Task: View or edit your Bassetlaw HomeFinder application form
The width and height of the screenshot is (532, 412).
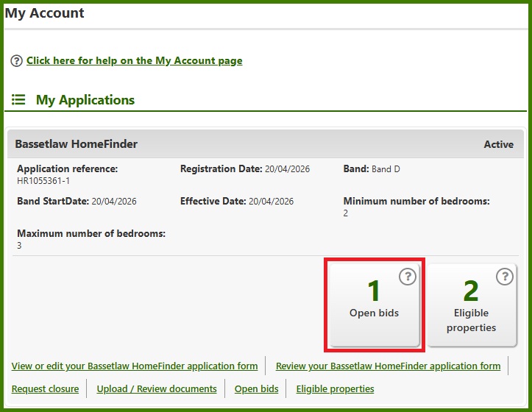Action: pos(135,366)
